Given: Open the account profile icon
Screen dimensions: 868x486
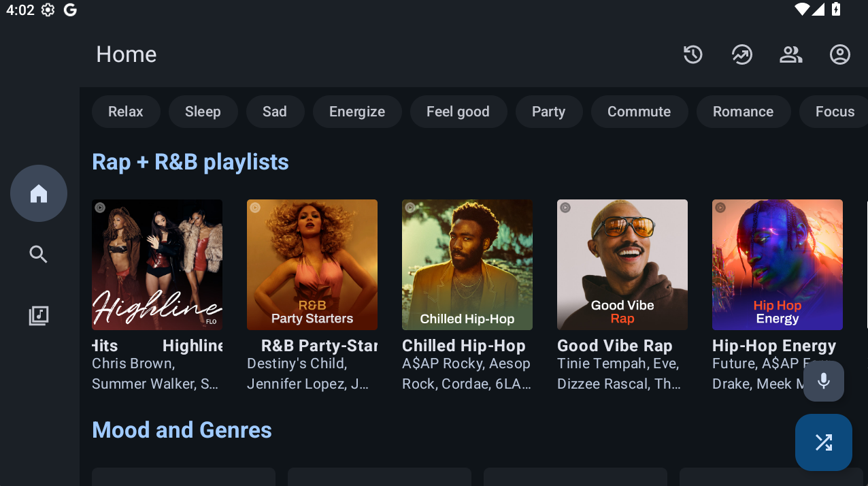Looking at the screenshot, I should [x=839, y=54].
